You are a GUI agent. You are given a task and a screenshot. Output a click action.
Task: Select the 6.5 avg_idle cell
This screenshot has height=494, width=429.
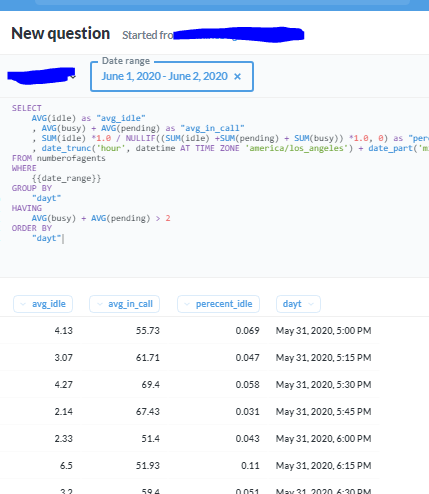[x=66, y=466]
